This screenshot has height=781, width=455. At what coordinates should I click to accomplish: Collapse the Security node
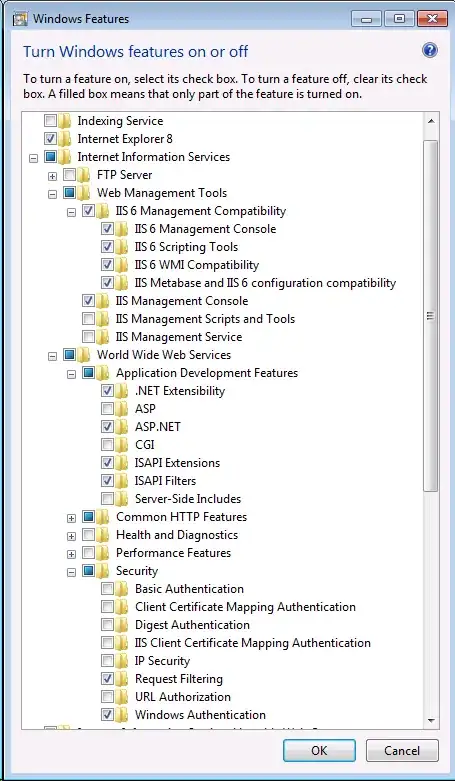[x=71, y=572]
